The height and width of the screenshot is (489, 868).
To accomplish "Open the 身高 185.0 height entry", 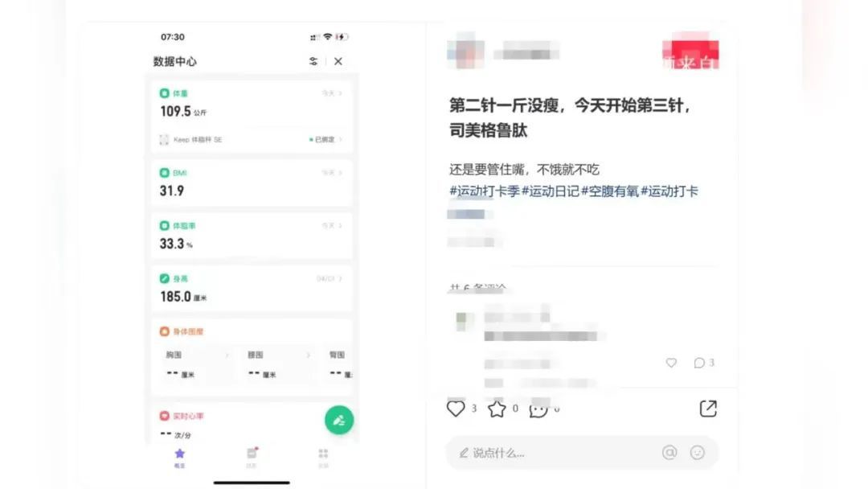I will 252,288.
